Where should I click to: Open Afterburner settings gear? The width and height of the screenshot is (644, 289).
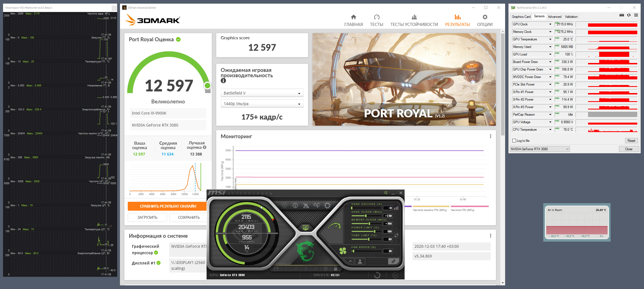tap(327, 206)
